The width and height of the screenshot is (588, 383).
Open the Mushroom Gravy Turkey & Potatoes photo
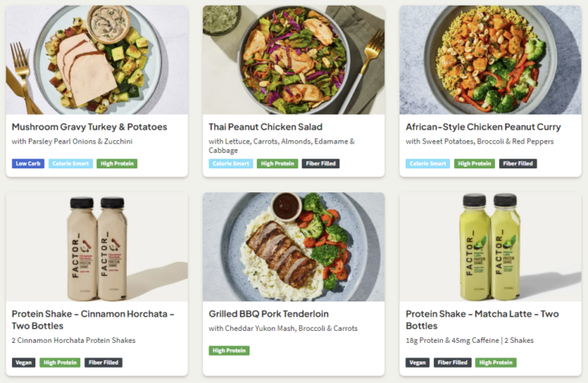click(x=97, y=60)
